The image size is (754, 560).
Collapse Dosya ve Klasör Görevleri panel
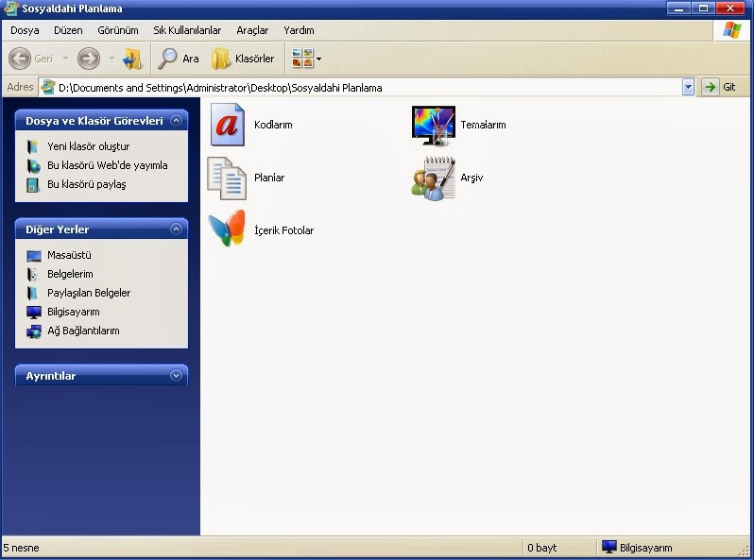pos(176,120)
